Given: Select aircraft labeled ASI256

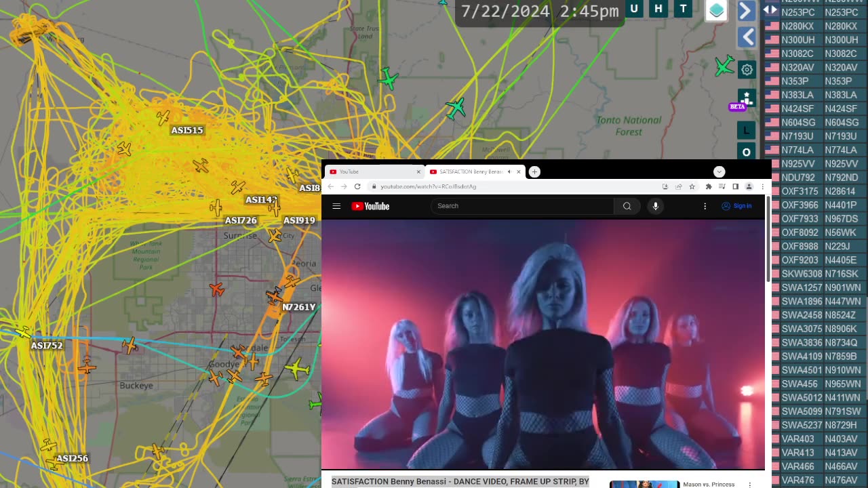Looking at the screenshot, I should (x=72, y=459).
